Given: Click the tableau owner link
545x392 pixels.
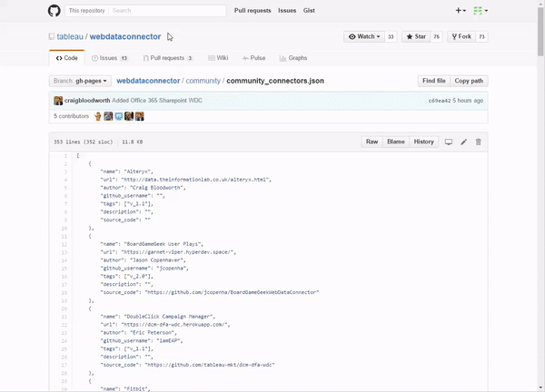Looking at the screenshot, I should [x=70, y=36].
